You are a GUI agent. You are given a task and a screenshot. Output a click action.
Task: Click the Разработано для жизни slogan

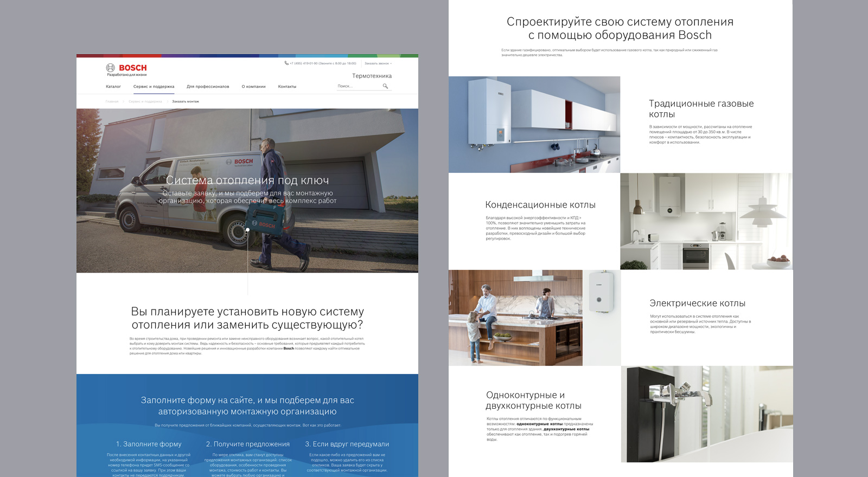click(127, 75)
